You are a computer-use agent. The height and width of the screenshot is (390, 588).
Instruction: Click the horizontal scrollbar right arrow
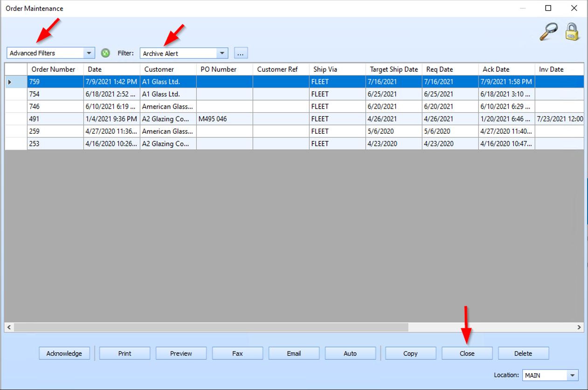pyautogui.click(x=578, y=328)
